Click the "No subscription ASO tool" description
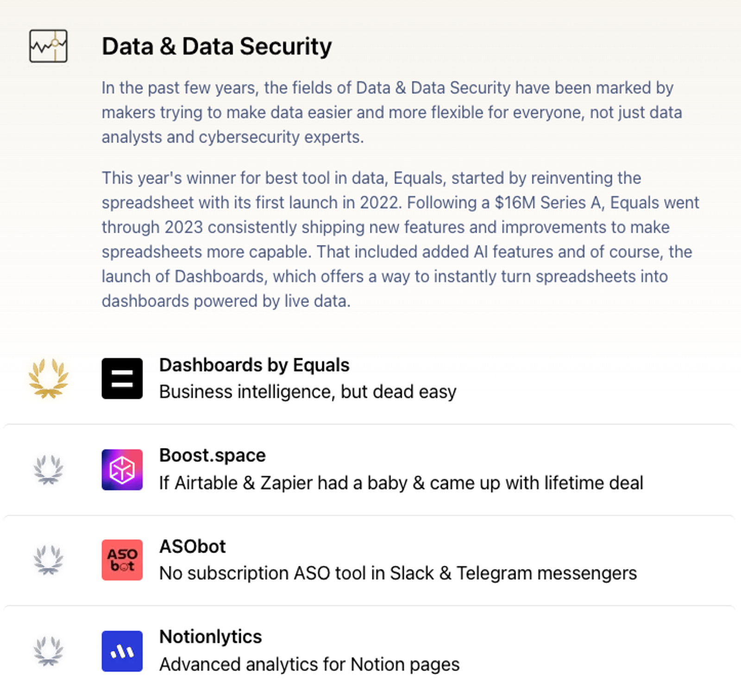This screenshot has height=700, width=741. [x=398, y=574]
